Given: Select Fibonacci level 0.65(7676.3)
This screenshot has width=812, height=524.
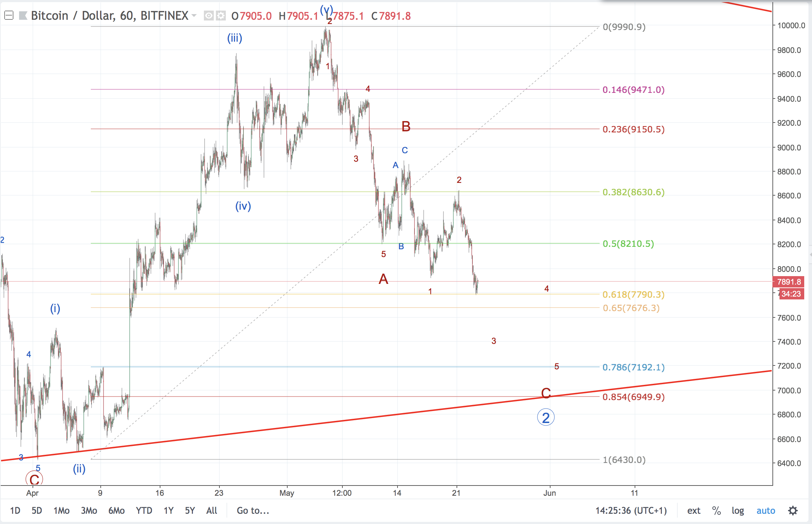Looking at the screenshot, I should [x=631, y=308].
